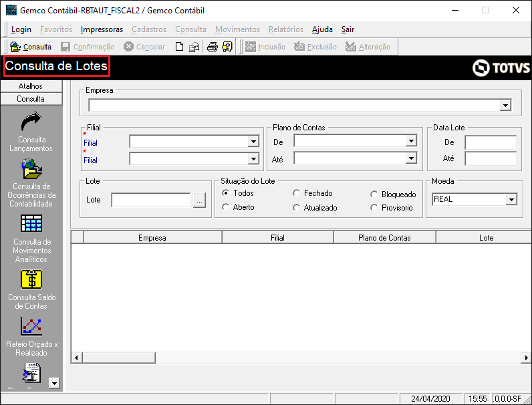Image resolution: width=532 pixels, height=405 pixels.
Task: Select Fechado lot situation
Action: 296,192
